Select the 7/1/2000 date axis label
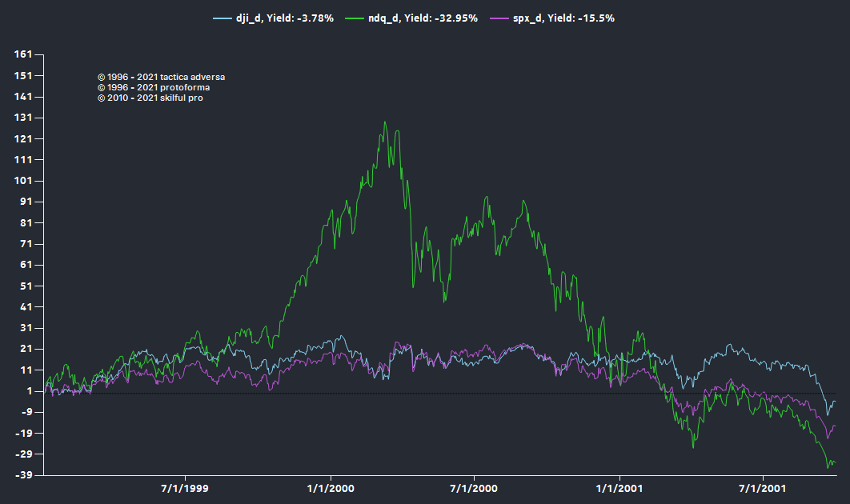Screen dimensions: 850x504 click(x=474, y=488)
